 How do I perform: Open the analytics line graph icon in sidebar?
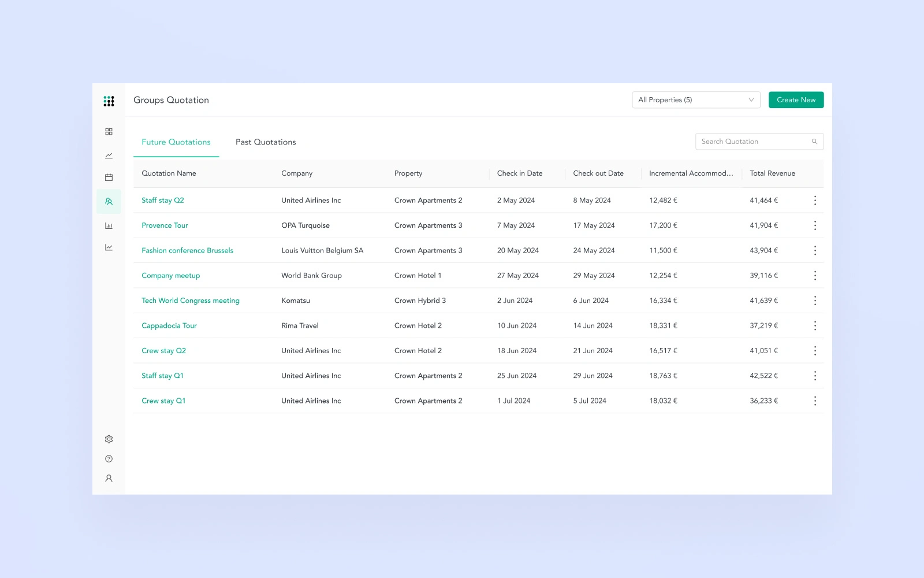[x=109, y=247]
